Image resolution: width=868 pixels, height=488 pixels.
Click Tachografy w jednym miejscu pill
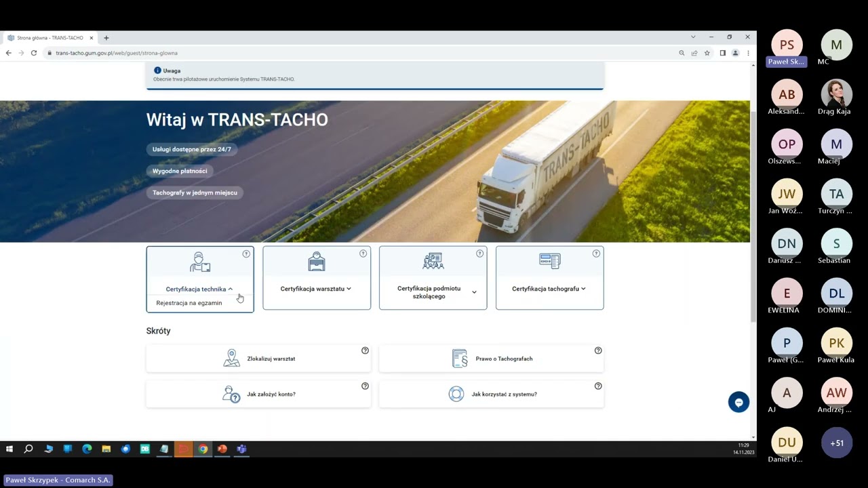click(x=195, y=192)
